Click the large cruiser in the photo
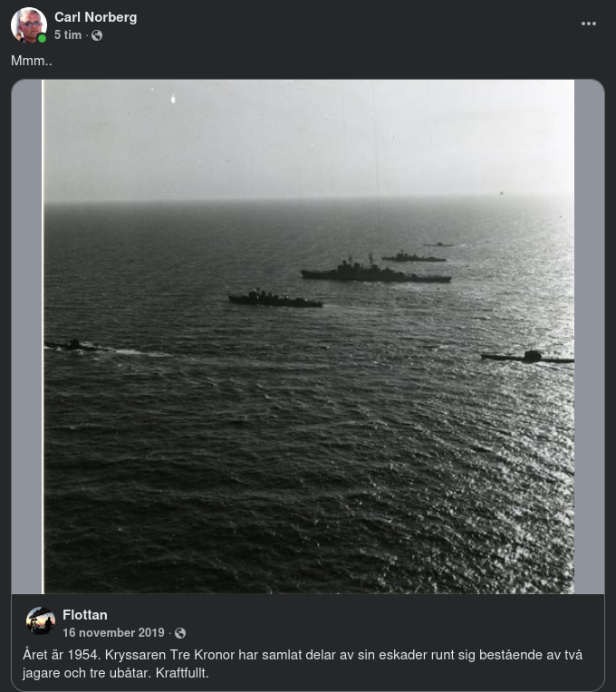Screen dimensions: 616x692 pyautogui.click(x=375, y=272)
